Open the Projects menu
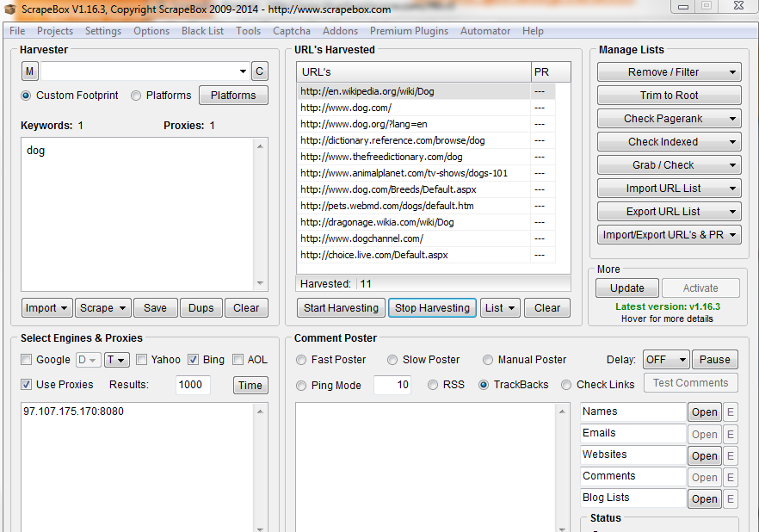 click(55, 31)
